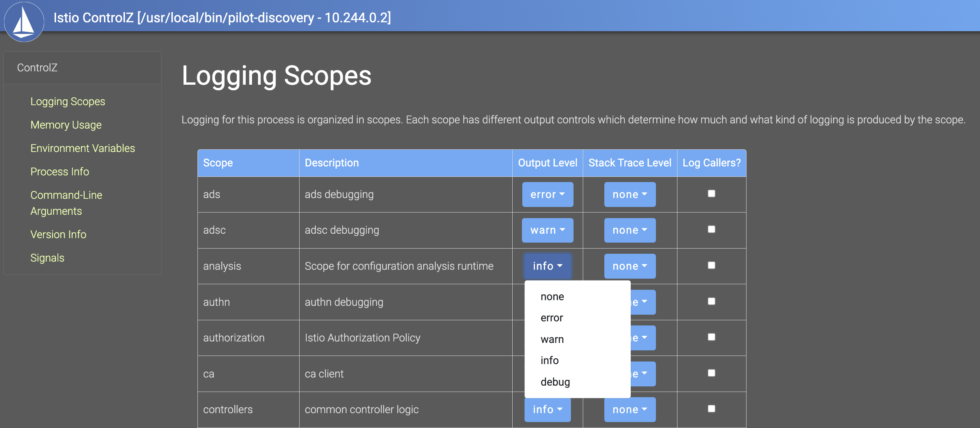Open adsc output level dropdown showing warn
This screenshot has height=428, width=980.
click(x=547, y=230)
